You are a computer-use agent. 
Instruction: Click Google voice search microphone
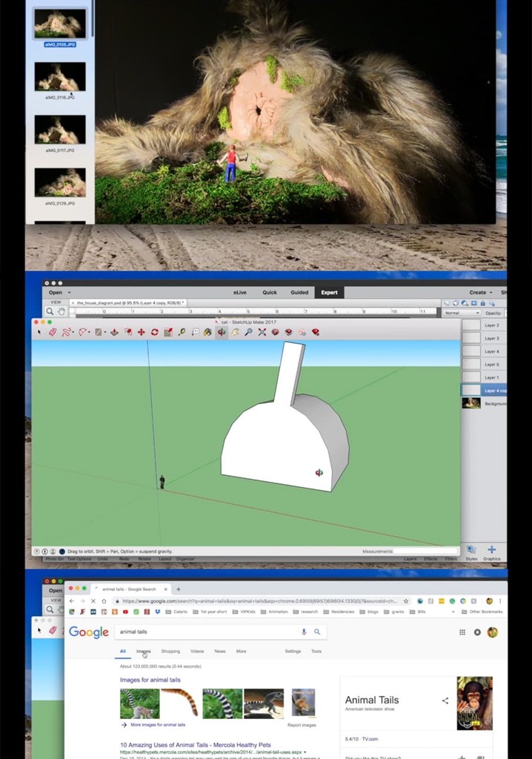[304, 632]
